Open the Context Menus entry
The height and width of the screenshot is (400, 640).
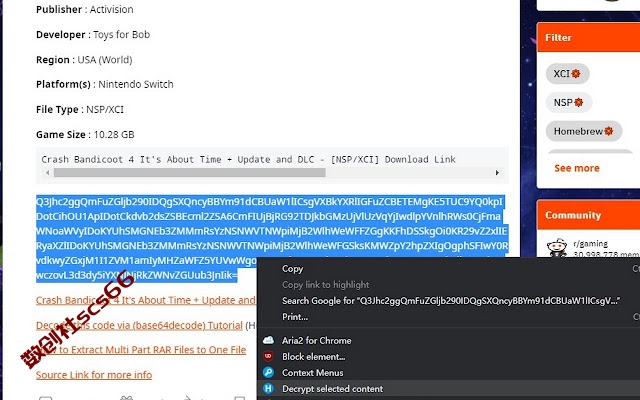[312, 373]
